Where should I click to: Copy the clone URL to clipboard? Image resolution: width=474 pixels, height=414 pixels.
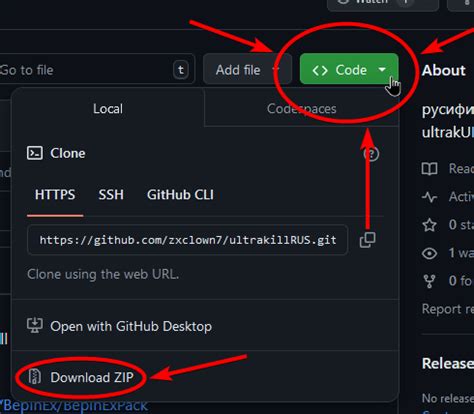pyautogui.click(x=368, y=240)
